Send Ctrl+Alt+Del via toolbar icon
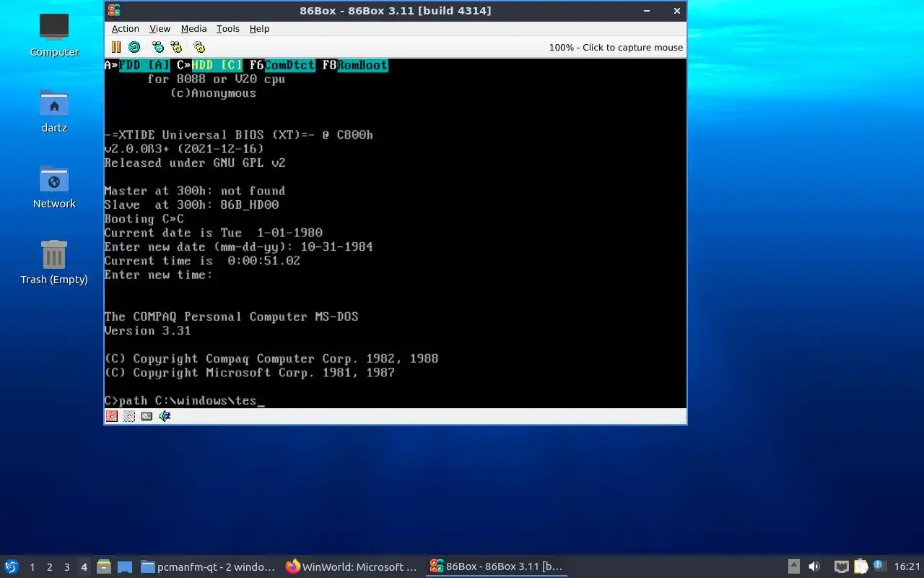The width and height of the screenshot is (924, 578). point(158,47)
